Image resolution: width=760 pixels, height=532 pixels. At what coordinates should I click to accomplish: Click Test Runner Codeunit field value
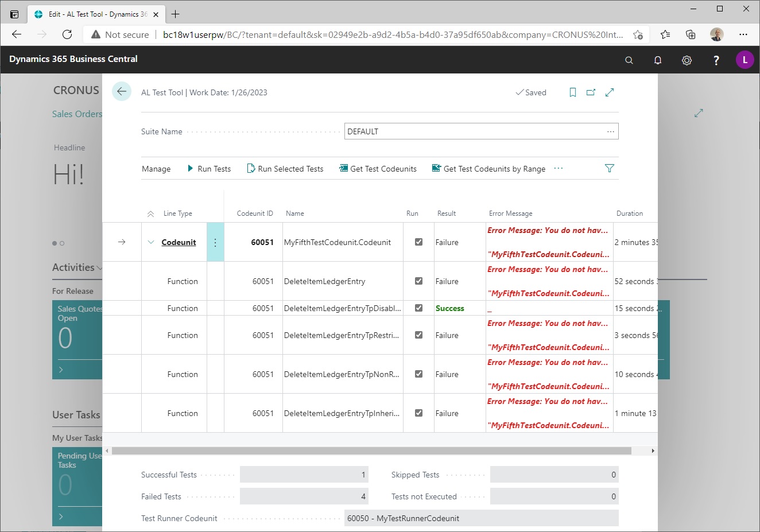(481, 518)
